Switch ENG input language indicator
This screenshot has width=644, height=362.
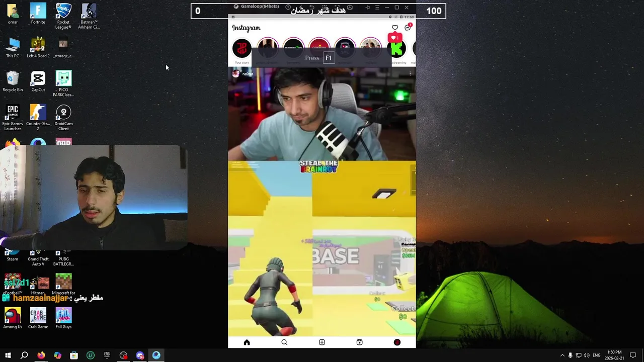click(597, 355)
